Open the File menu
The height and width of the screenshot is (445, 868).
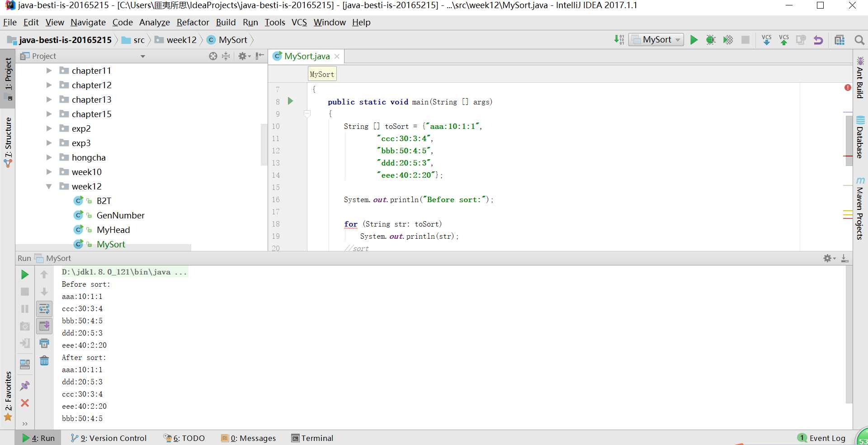tap(9, 22)
